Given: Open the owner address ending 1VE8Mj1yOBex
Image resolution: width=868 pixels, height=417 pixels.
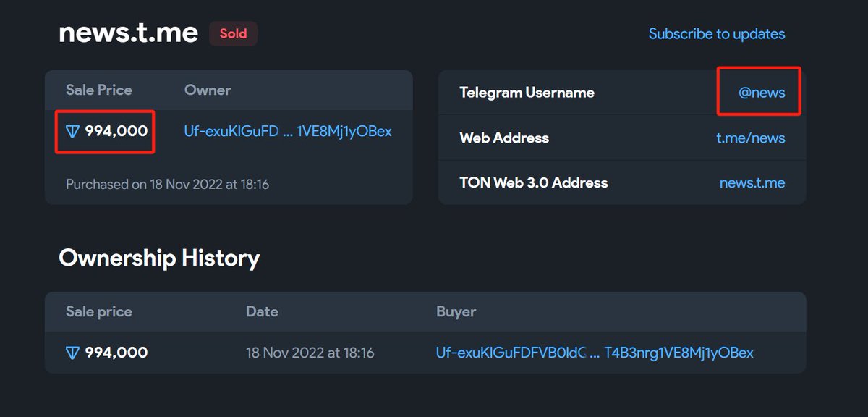Looking at the screenshot, I should pyautogui.click(x=288, y=131).
